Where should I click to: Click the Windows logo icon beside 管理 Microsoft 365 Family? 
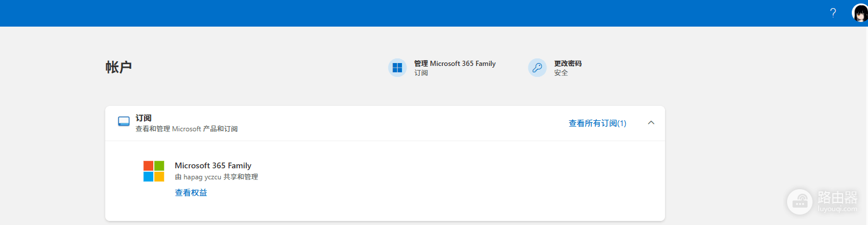[x=397, y=68]
